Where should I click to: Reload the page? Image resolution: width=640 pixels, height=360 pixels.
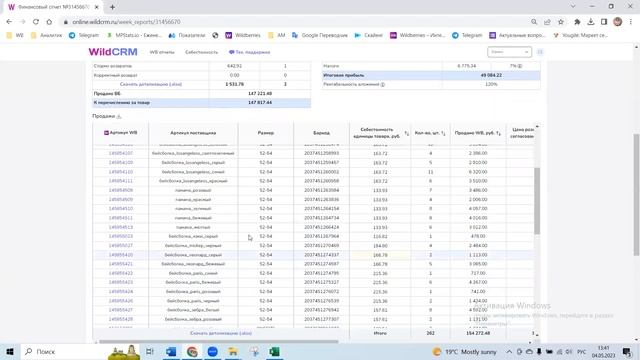pyautogui.click(x=36, y=22)
